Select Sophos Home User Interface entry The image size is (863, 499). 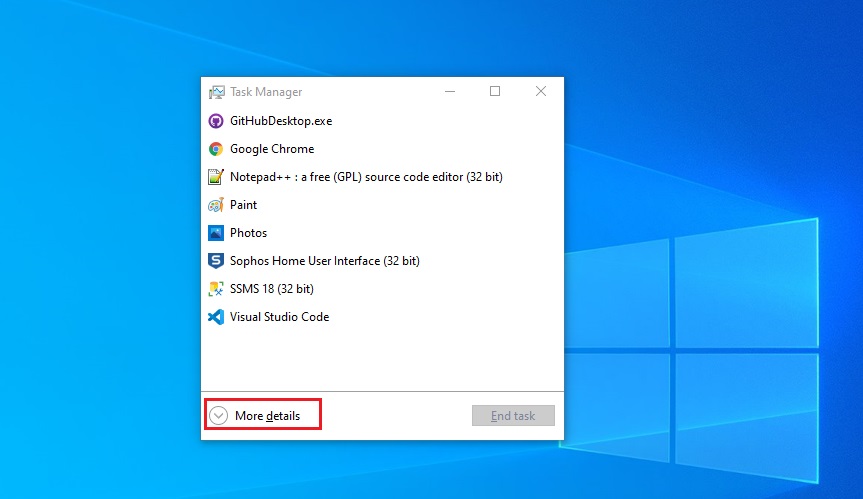(x=325, y=261)
